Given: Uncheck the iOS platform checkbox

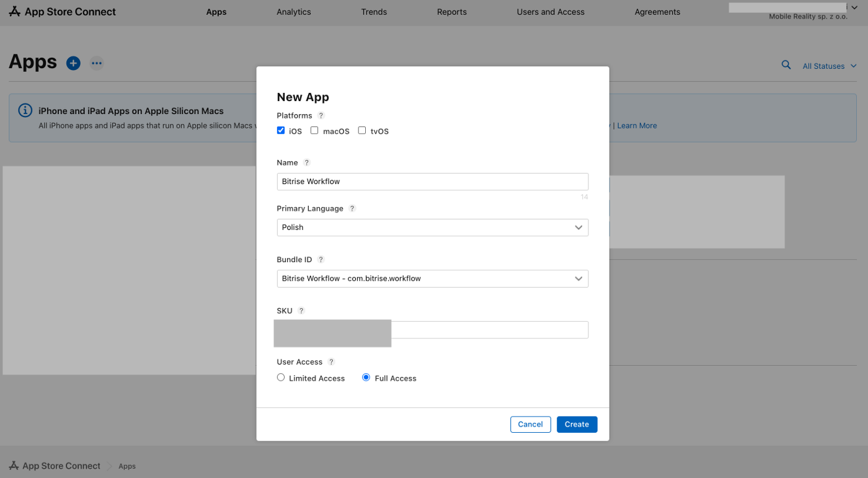Looking at the screenshot, I should [281, 131].
